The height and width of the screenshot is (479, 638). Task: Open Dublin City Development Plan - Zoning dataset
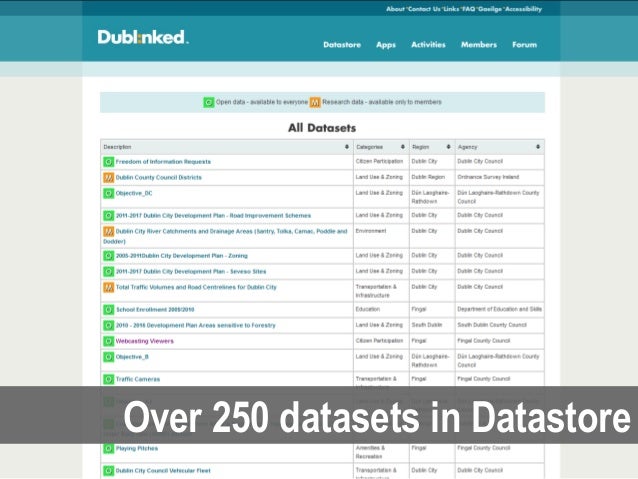tap(181, 256)
